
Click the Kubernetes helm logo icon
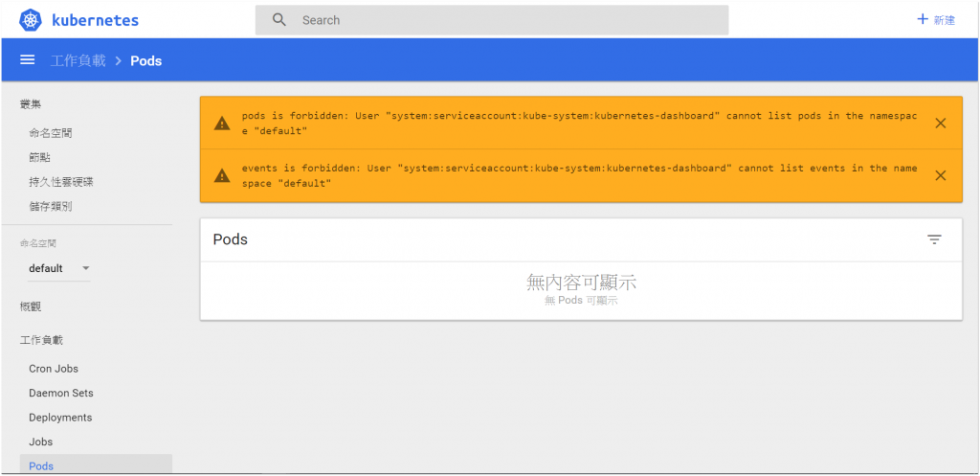pos(30,20)
